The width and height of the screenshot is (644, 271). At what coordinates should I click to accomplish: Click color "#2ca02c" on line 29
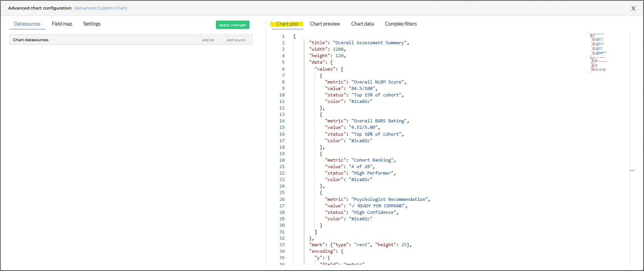click(x=360, y=219)
